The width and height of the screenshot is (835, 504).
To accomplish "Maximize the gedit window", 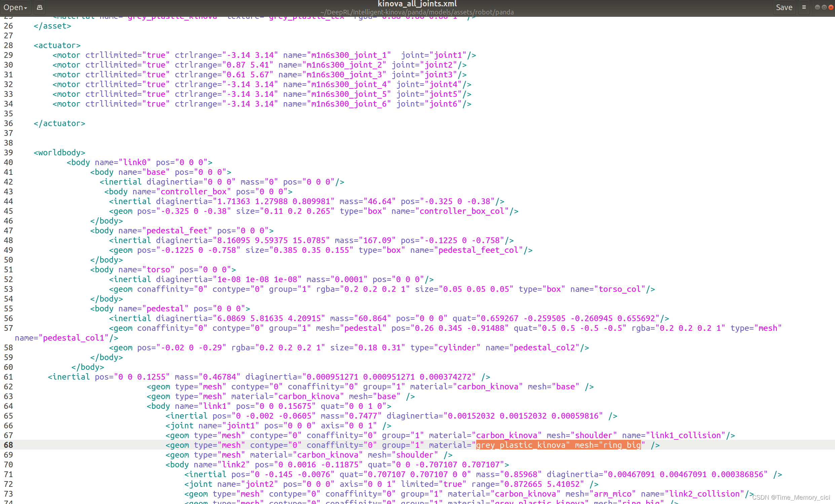I will click(824, 7).
